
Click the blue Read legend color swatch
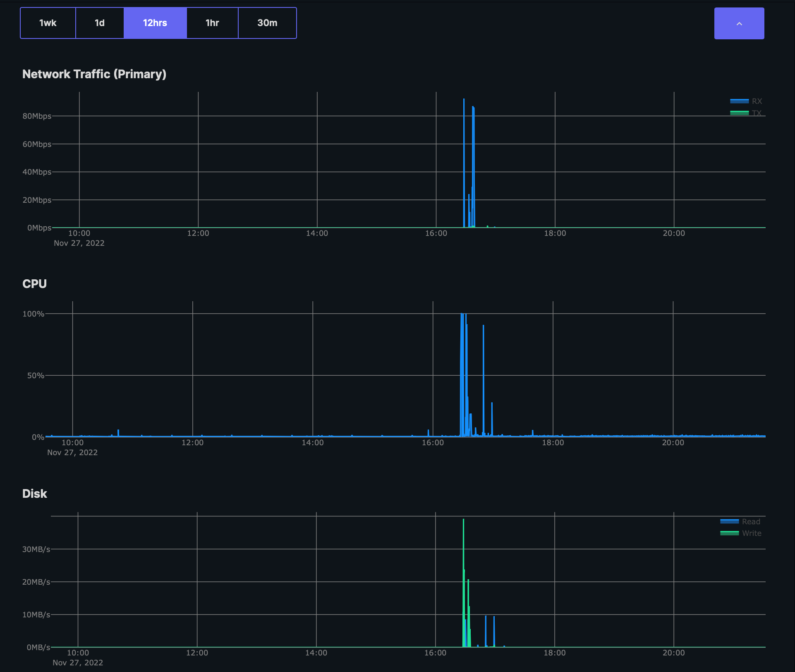pos(729,522)
